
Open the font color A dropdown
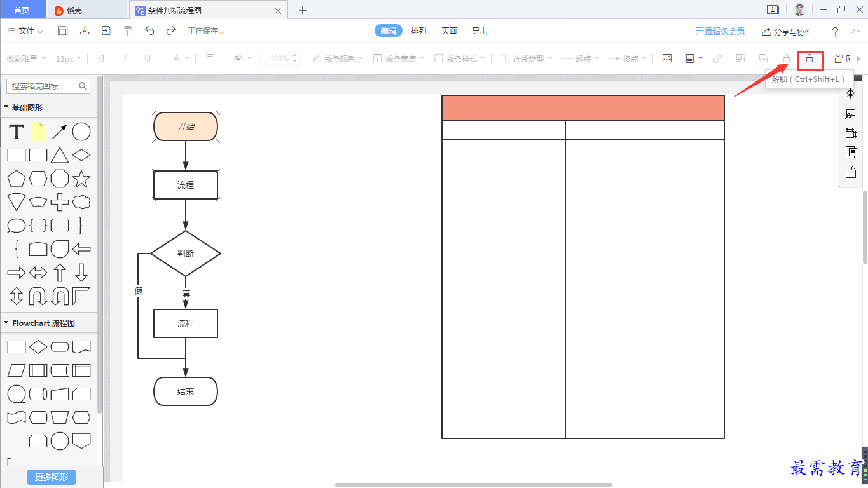click(181, 58)
